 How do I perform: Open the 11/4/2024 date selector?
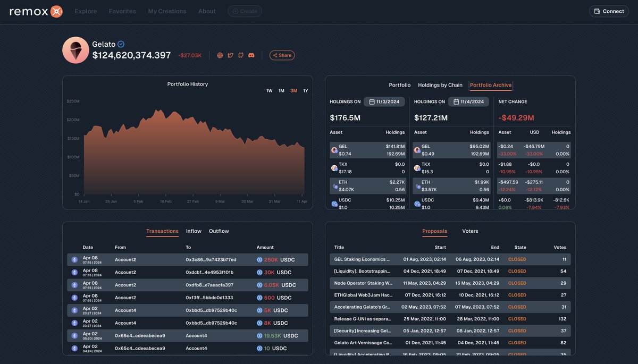pyautogui.click(x=468, y=101)
